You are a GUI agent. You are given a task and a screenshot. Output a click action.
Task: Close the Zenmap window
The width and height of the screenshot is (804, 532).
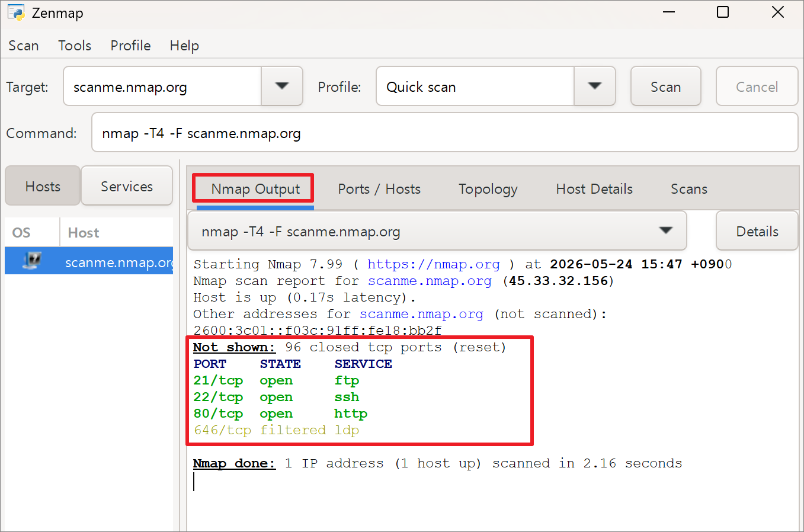point(778,12)
